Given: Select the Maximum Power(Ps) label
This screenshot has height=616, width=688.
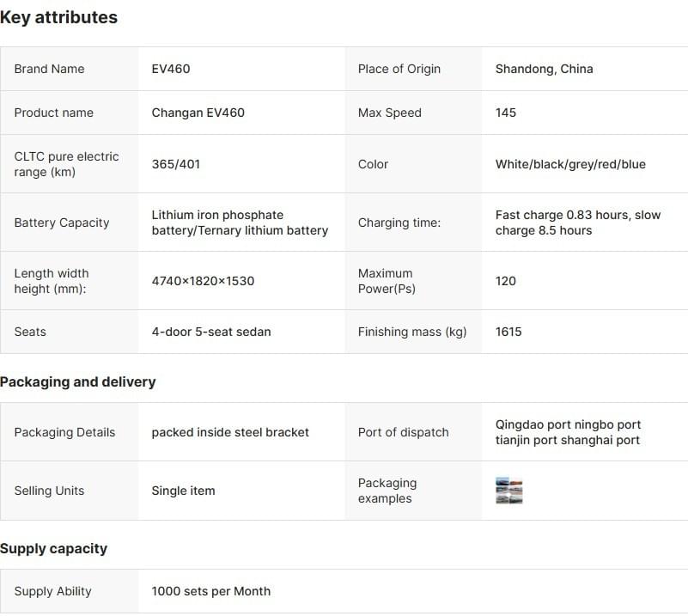Looking at the screenshot, I should pyautogui.click(x=387, y=281).
